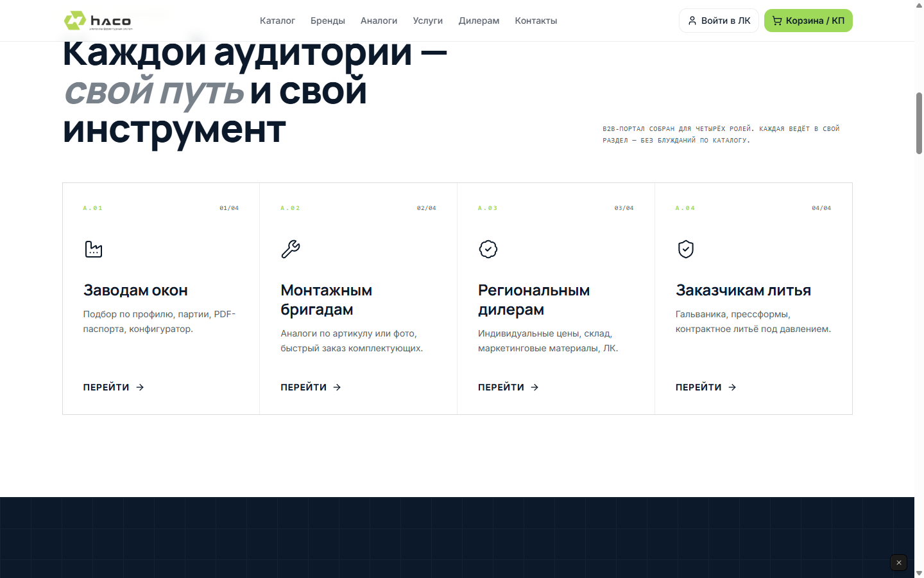Follow ПЕРЕЙТИ link in Заказчикам литья card
The image size is (924, 578).
pos(706,387)
